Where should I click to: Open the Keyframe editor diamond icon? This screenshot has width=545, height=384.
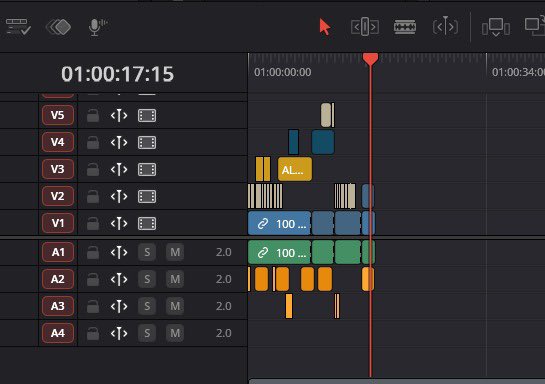[58, 27]
